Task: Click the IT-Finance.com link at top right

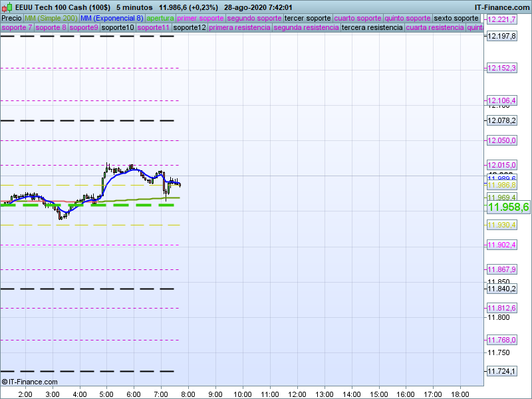Action: pyautogui.click(x=501, y=7)
